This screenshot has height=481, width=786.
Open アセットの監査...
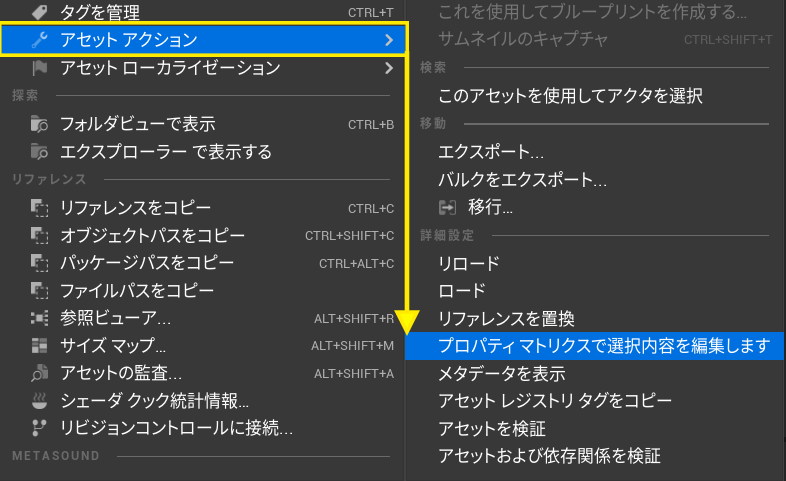(x=203, y=373)
